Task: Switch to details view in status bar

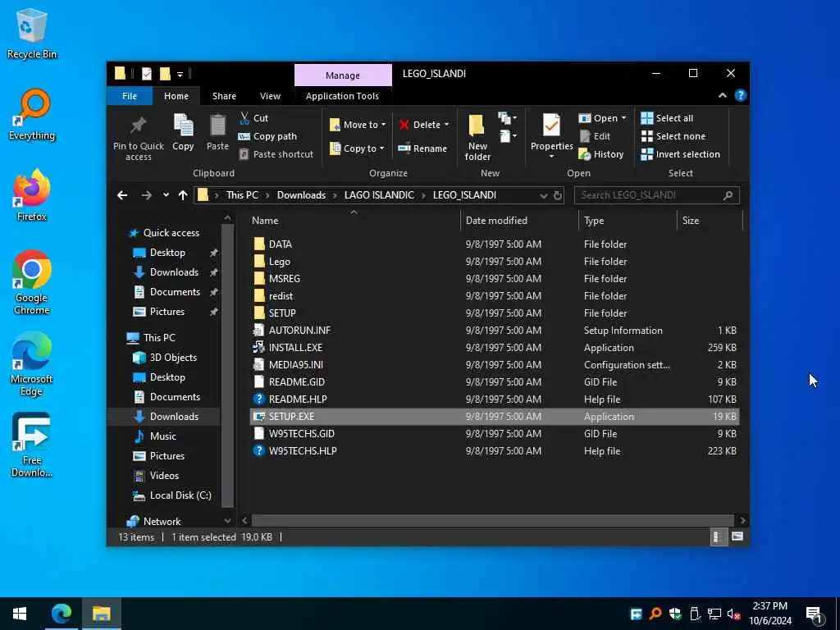Action: 717,536
